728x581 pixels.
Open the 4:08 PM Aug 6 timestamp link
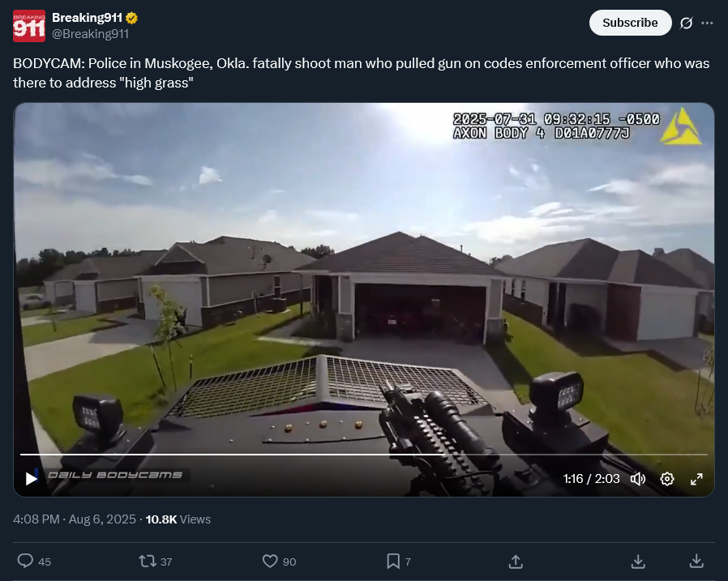(75, 519)
